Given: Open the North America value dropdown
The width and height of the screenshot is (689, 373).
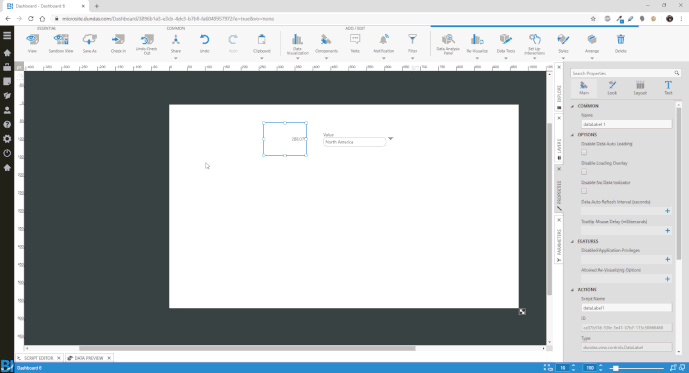Looking at the screenshot, I should [x=390, y=139].
